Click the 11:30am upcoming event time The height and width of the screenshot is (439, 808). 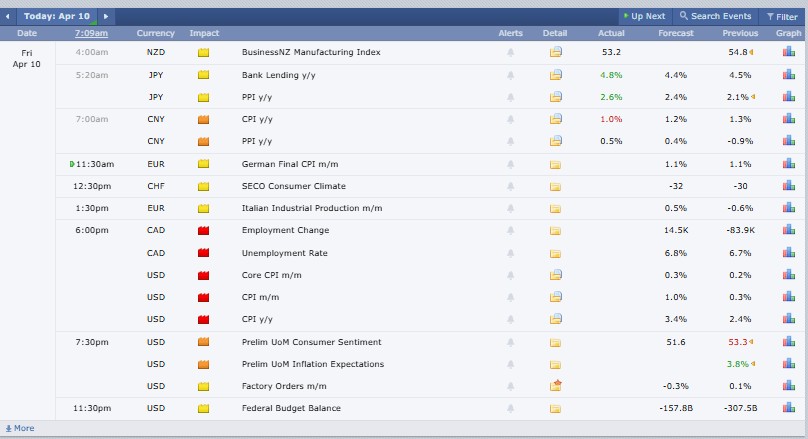(x=95, y=164)
